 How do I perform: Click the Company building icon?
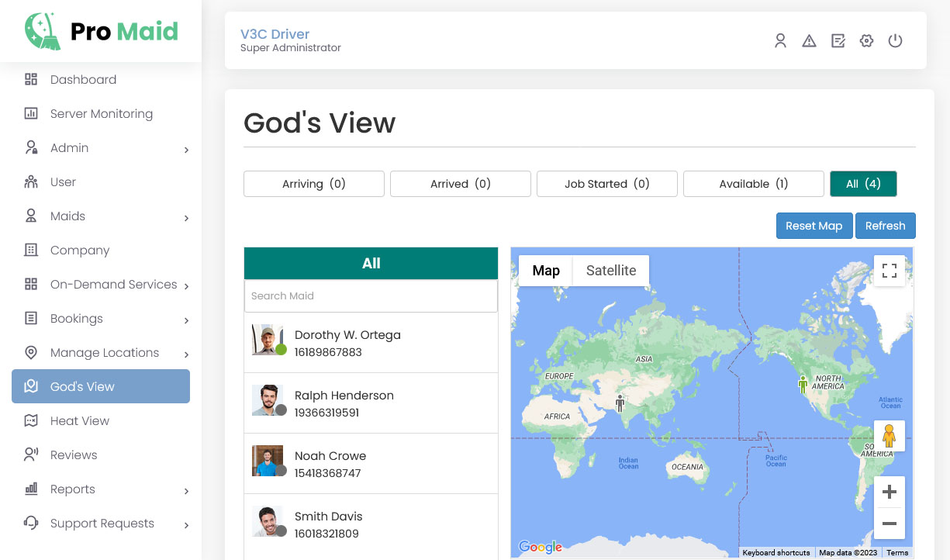click(x=31, y=250)
